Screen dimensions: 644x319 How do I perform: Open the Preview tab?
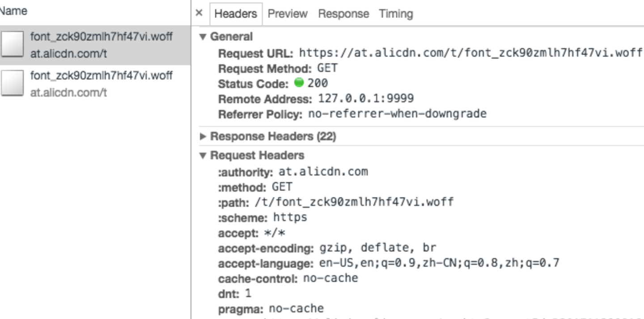(x=287, y=14)
